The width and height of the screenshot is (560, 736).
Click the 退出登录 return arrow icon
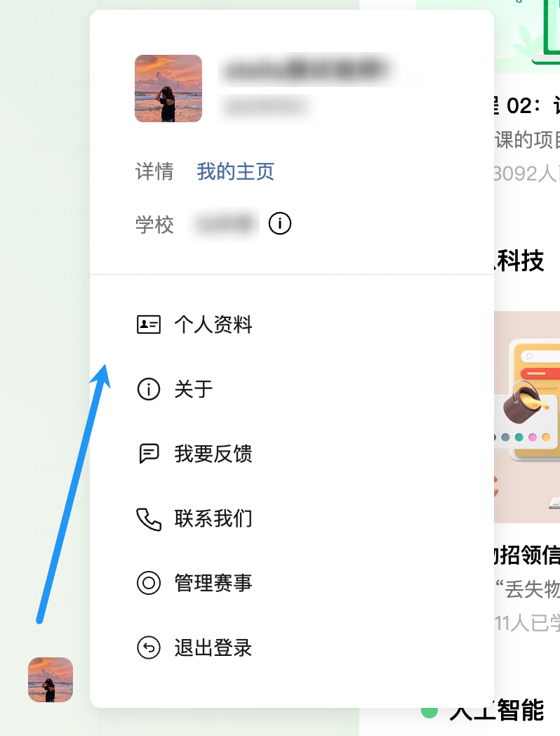pos(148,648)
